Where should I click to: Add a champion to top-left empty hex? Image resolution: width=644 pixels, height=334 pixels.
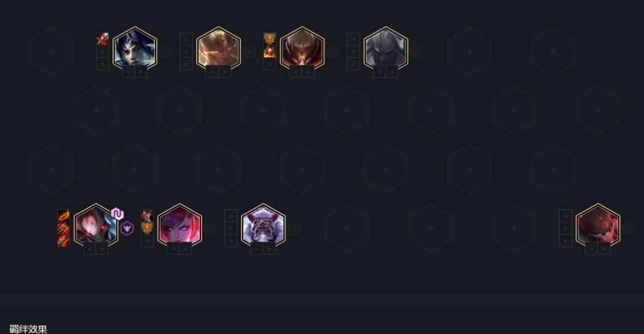(51, 51)
